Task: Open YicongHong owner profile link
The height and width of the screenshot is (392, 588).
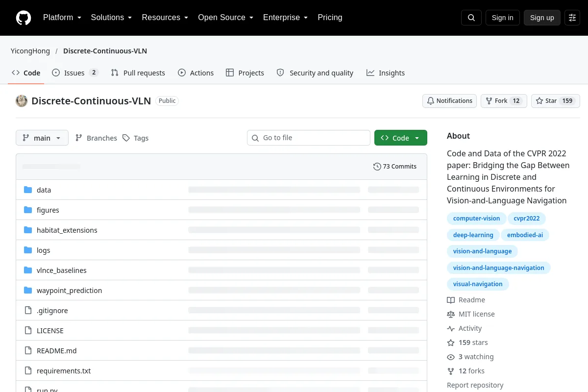Action: coord(30,51)
